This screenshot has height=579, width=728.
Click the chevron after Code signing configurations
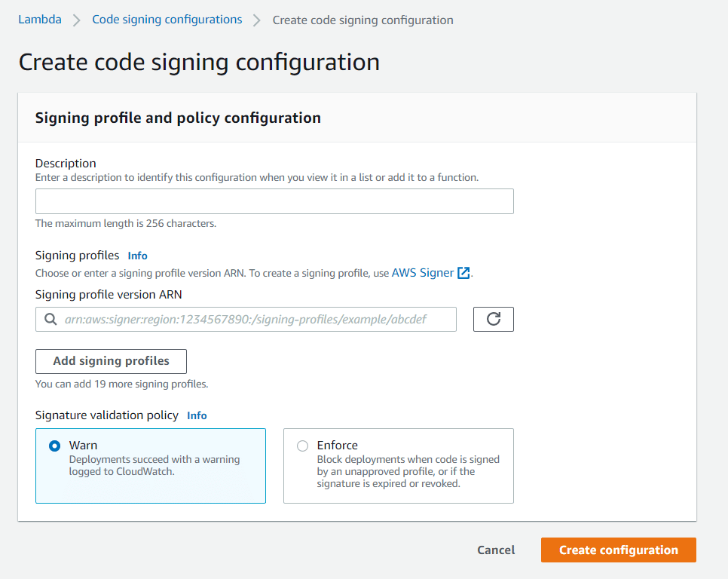pyautogui.click(x=257, y=20)
